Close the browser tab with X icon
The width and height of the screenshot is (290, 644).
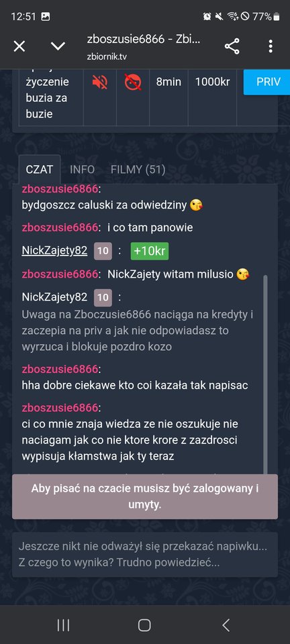click(19, 46)
